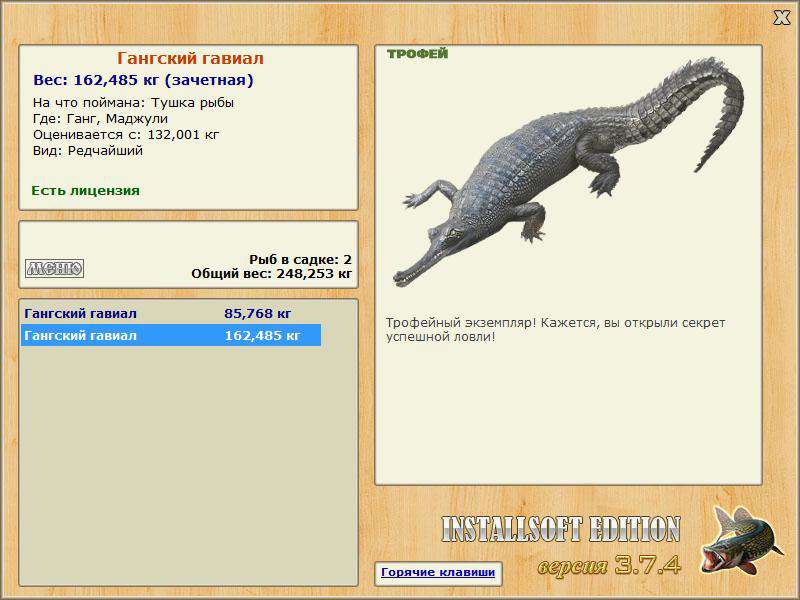
Task: Close the fish keepnet window with X
Action: pyautogui.click(x=781, y=18)
